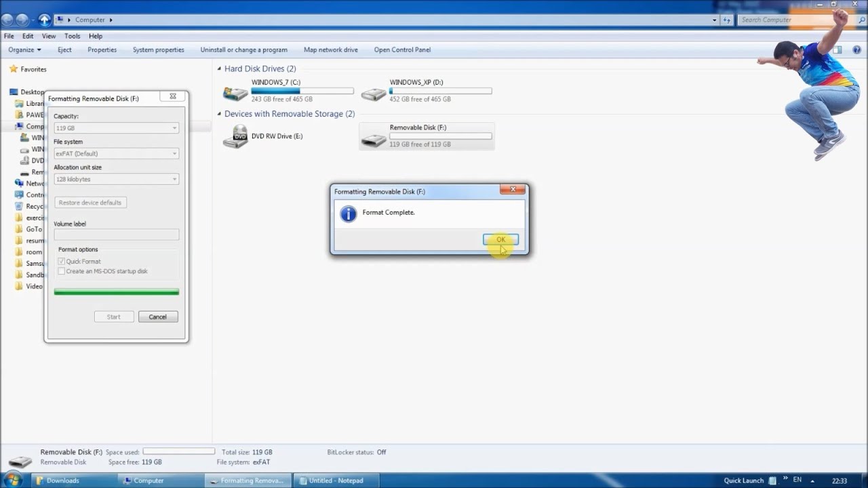The image size is (868, 488).
Task: Switch to Computer window on taskbar
Action: tap(159, 481)
